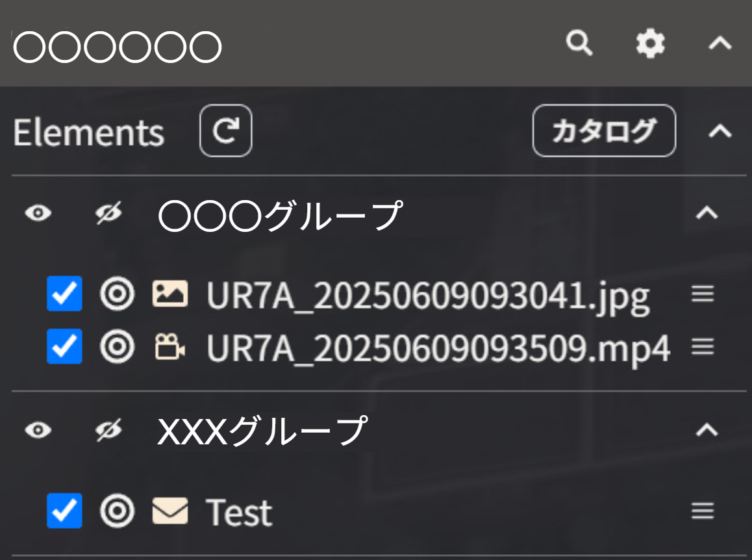Open hamburger menu for the .jpg file
The height and width of the screenshot is (560, 752).
703,294
